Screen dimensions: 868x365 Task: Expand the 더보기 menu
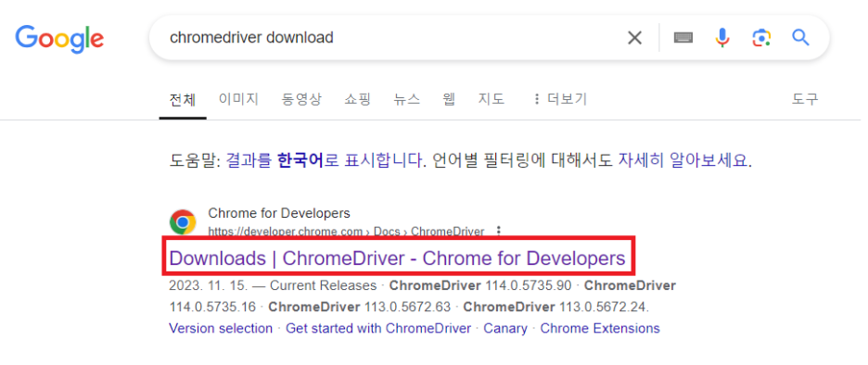[560, 99]
